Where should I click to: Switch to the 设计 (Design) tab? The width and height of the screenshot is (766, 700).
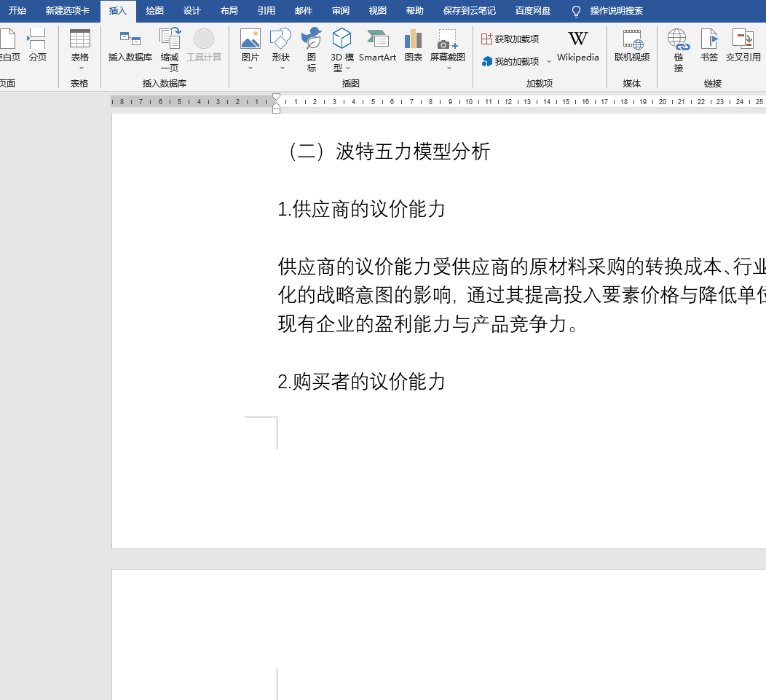191,11
